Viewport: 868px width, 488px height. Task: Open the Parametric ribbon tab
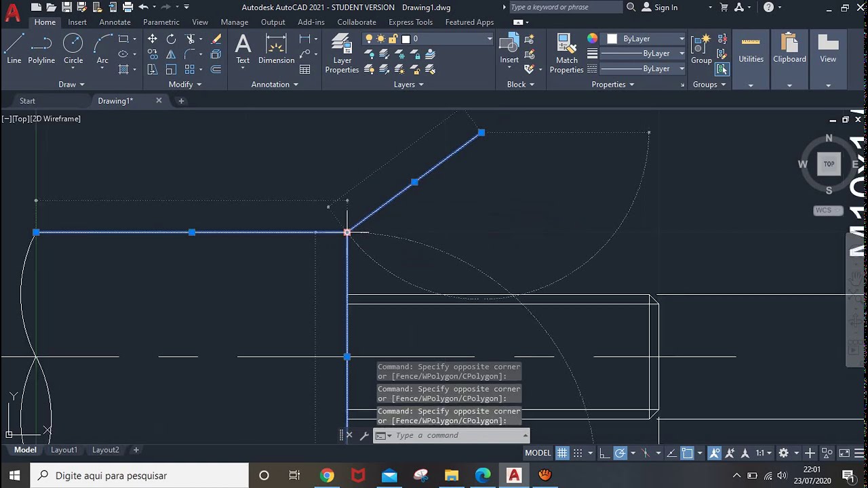(161, 22)
